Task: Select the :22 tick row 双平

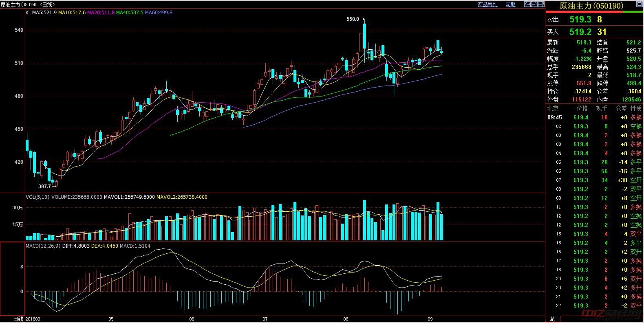Action: 594,305
